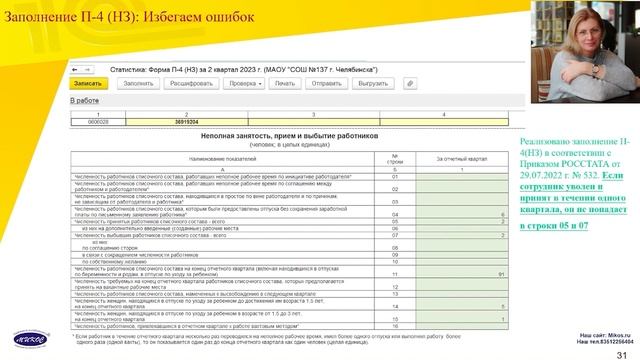Click the slide heading 'Заполнение П-4 (НЗ): Избегаем ошибок'
Screen dimensions: 640x360
point(129,17)
